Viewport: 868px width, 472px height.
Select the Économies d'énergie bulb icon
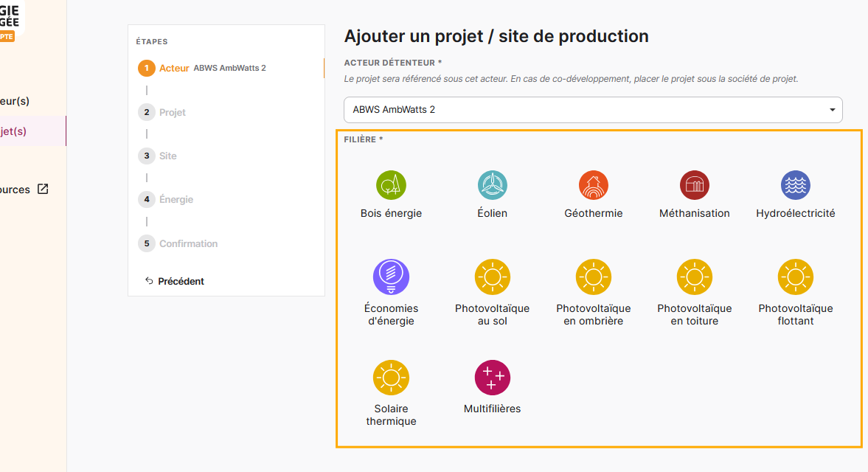tap(391, 277)
